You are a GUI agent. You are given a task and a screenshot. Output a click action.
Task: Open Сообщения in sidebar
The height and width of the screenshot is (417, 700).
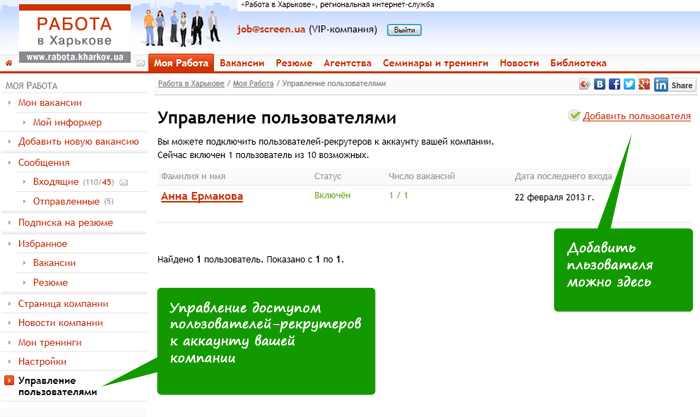[44, 163]
